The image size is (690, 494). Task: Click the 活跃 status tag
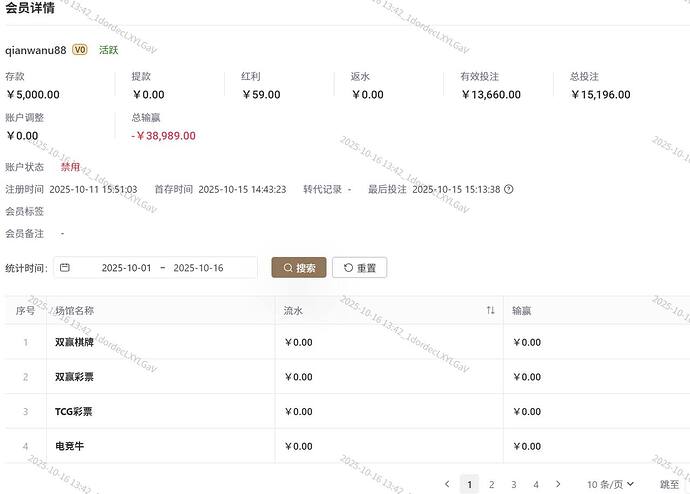(108, 50)
